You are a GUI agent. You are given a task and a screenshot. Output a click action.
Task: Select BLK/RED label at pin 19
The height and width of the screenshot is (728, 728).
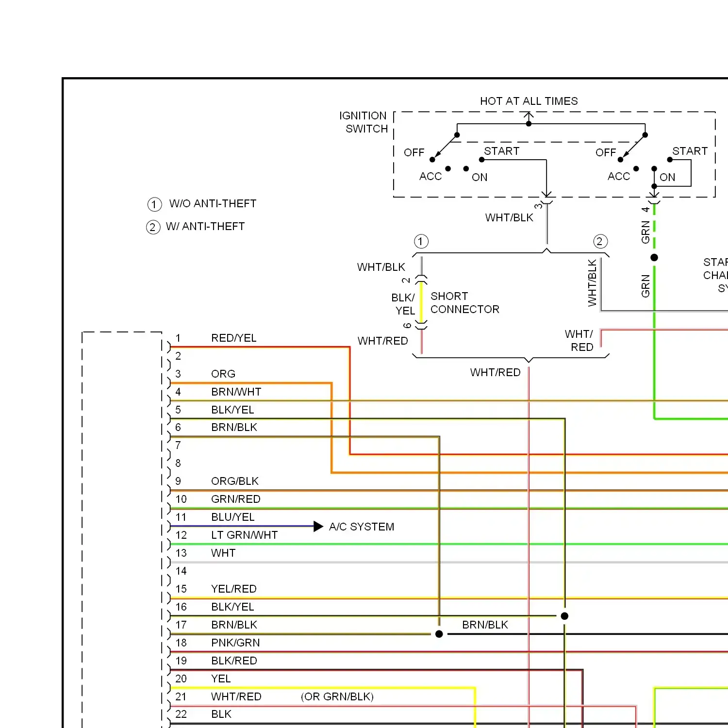tap(234, 661)
